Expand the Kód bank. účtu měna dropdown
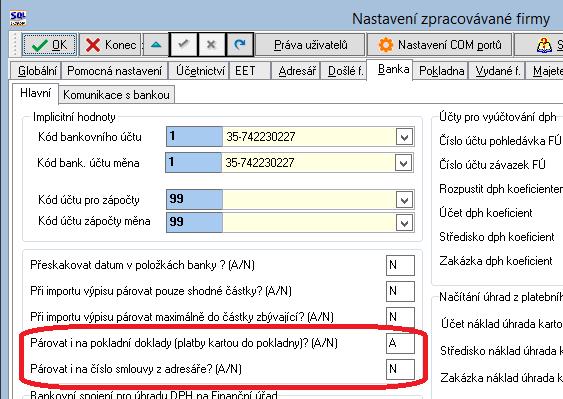 pos(403,163)
